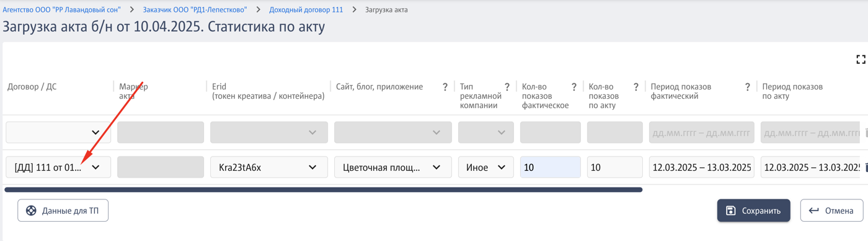Viewport: 868px width, 241px height.
Task: Navigate to Доходный договор 111 breadcrumb
Action: (x=306, y=10)
